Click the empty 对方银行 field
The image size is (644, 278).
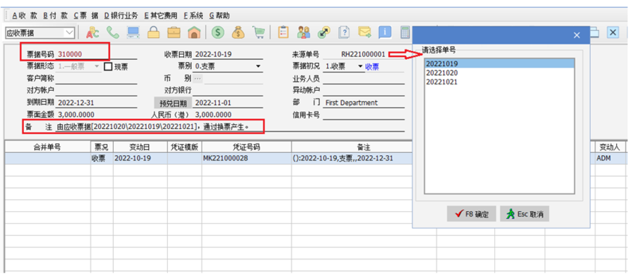[228, 91]
